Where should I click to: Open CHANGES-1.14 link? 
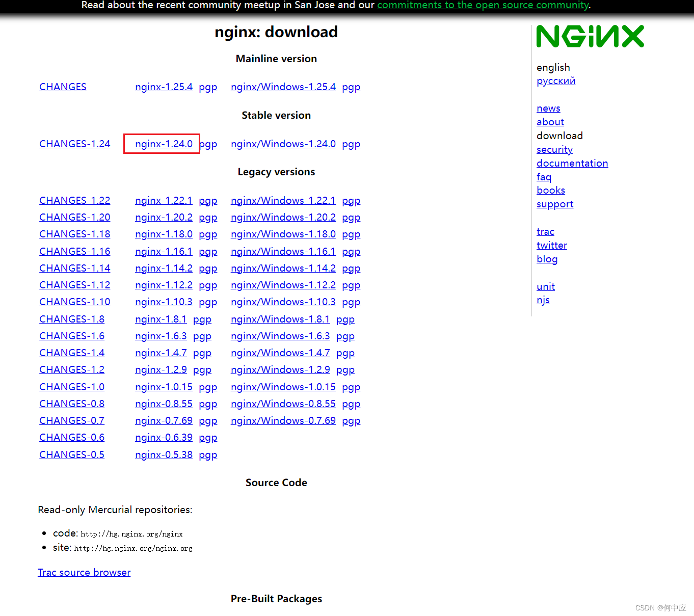click(75, 269)
